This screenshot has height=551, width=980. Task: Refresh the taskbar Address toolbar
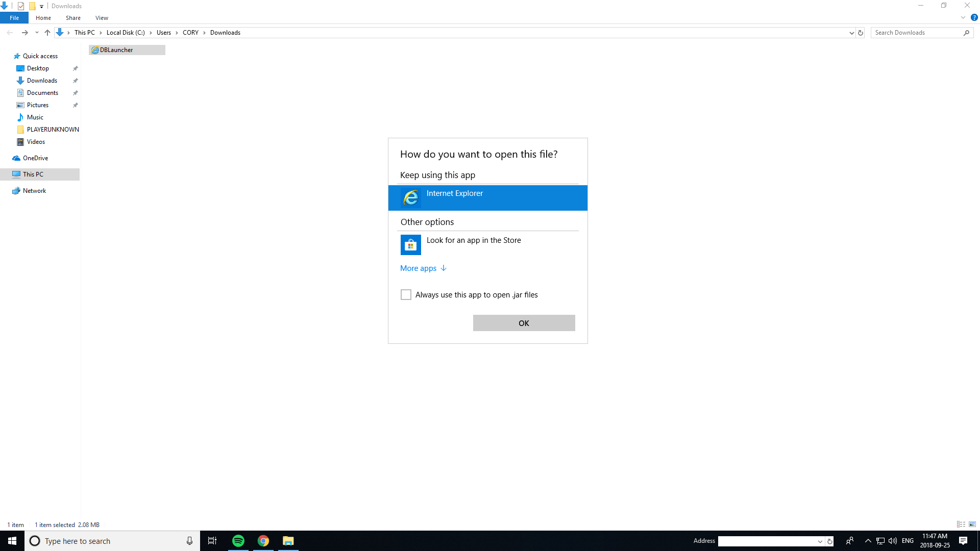coord(830,541)
